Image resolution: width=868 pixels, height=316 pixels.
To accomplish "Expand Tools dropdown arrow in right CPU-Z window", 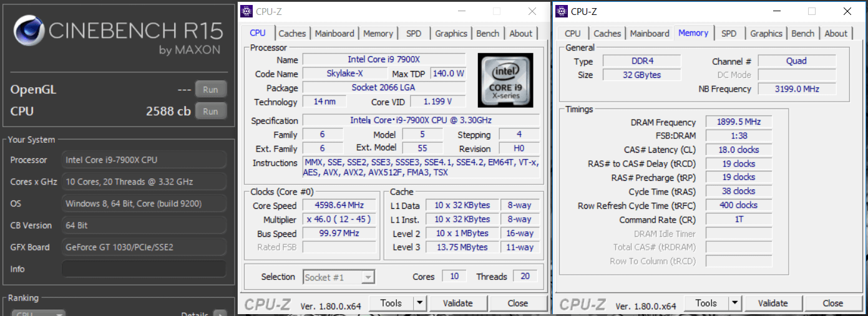I will coord(734,304).
